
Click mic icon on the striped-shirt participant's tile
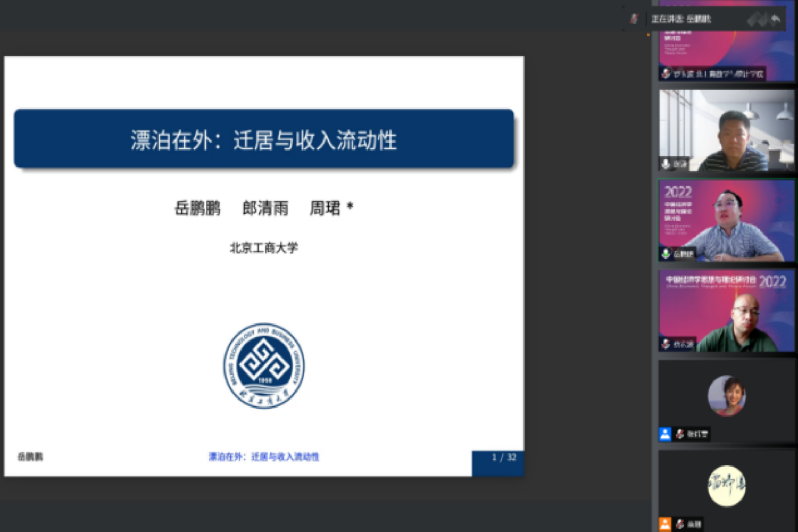(666, 163)
